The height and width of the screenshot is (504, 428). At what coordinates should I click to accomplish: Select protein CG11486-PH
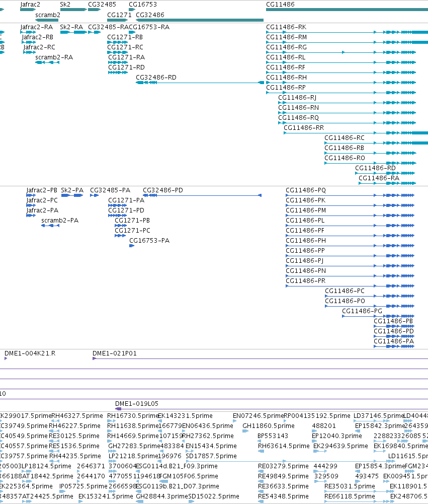click(350, 246)
